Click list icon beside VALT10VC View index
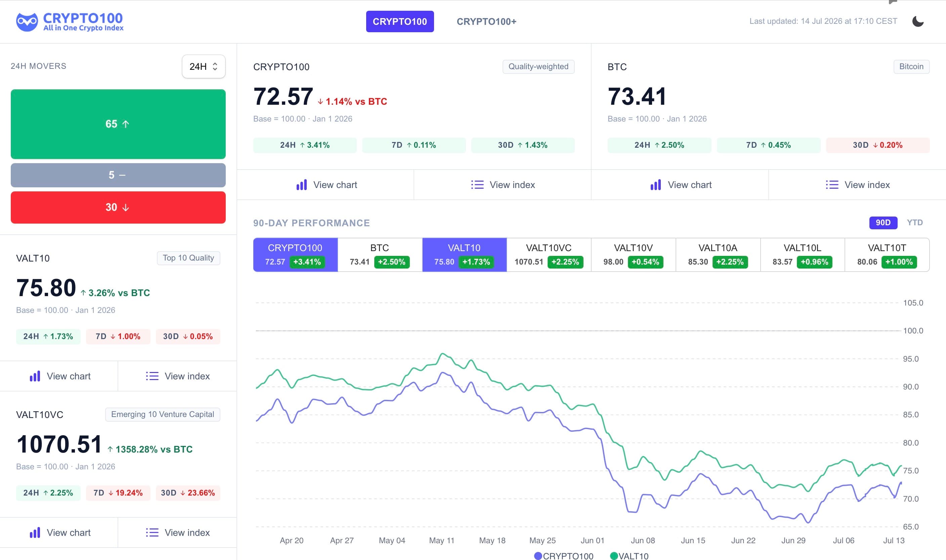This screenshot has height=560, width=946. [x=152, y=532]
